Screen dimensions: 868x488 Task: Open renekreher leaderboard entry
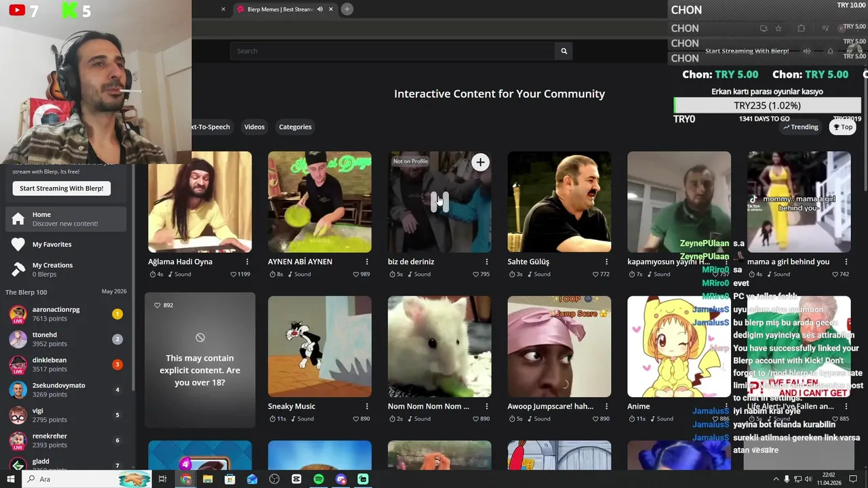66,441
